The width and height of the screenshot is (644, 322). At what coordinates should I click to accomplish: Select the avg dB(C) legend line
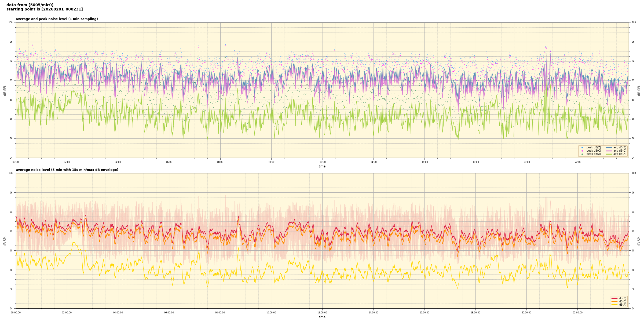coord(609,151)
